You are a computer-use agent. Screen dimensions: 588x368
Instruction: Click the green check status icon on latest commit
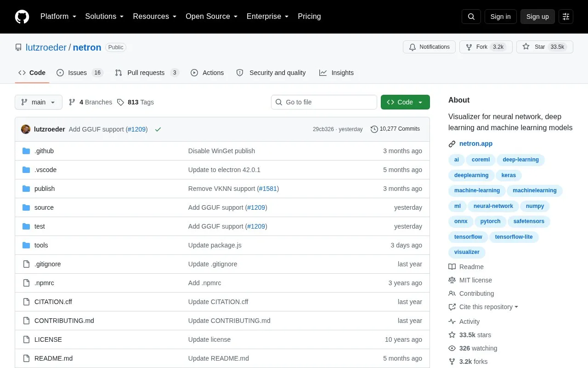pos(158,129)
